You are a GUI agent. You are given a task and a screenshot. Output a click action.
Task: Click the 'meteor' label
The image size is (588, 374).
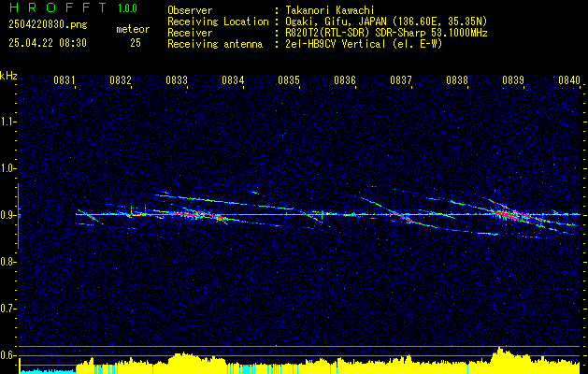pyautogui.click(x=133, y=29)
